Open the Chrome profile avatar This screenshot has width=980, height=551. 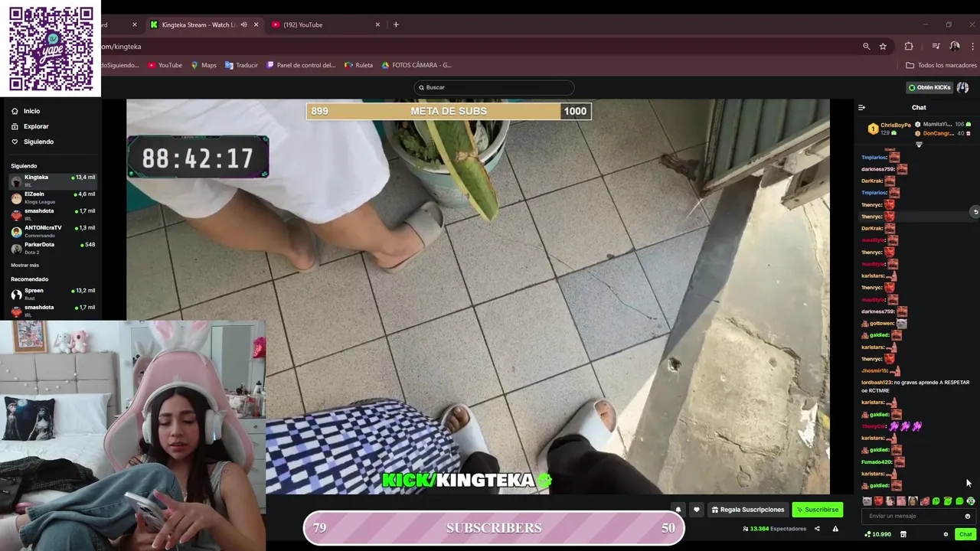[955, 46]
